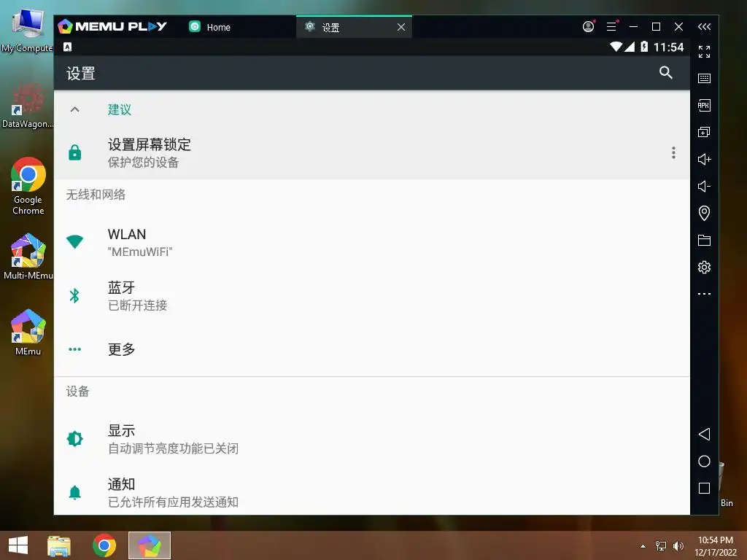Open MEmu settings gear in sidebar
This screenshot has height=560, width=747.
tap(704, 267)
